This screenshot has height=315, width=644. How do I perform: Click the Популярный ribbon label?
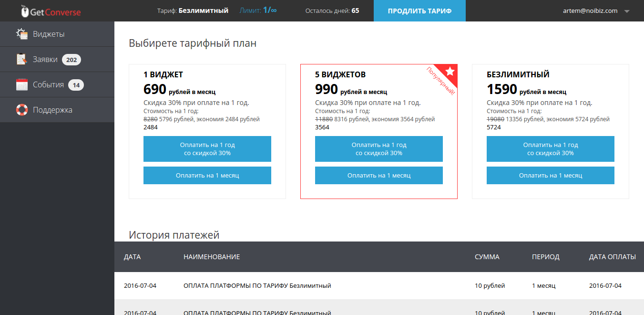tap(440, 81)
